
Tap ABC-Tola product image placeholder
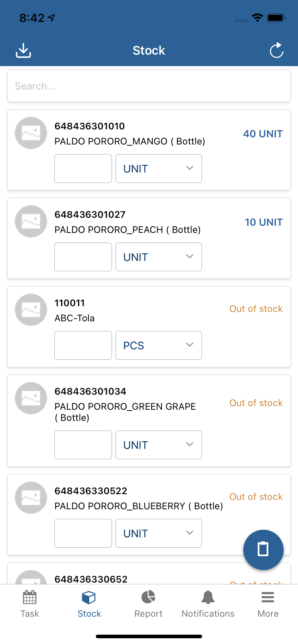point(31,310)
